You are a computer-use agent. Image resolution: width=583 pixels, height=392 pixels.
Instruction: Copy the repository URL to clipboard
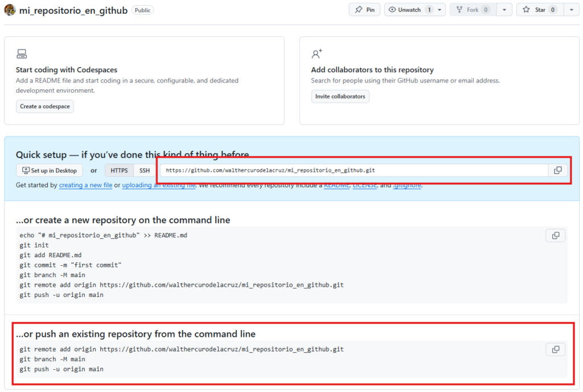click(558, 170)
